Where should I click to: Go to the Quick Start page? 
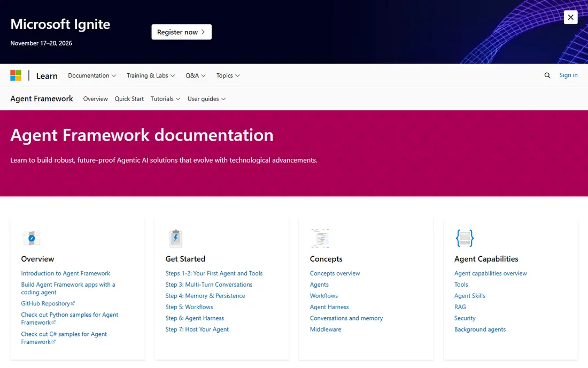[129, 98]
